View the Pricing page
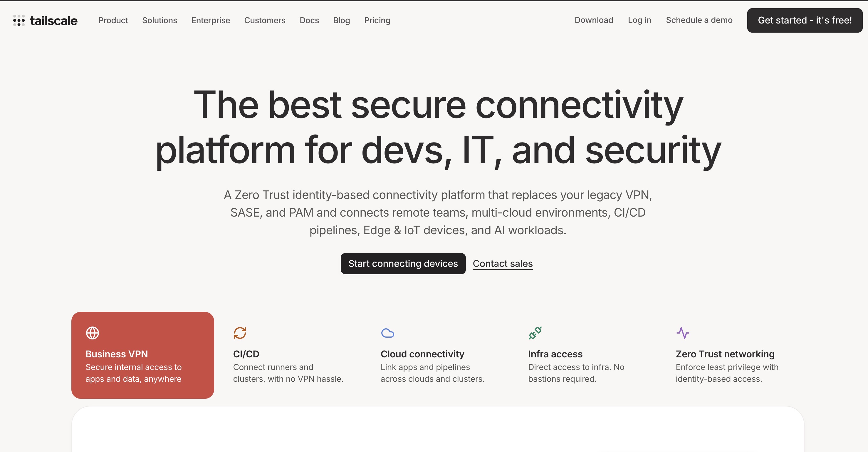 click(377, 20)
